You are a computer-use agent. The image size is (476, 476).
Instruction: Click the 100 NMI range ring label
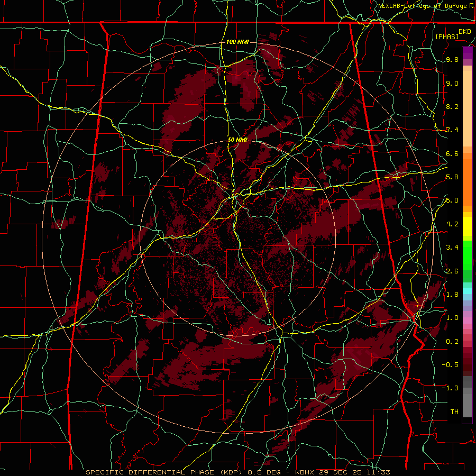[237, 42]
